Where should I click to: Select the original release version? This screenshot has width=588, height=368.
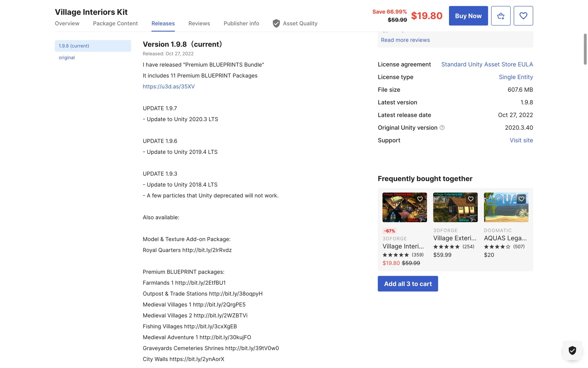(x=67, y=58)
